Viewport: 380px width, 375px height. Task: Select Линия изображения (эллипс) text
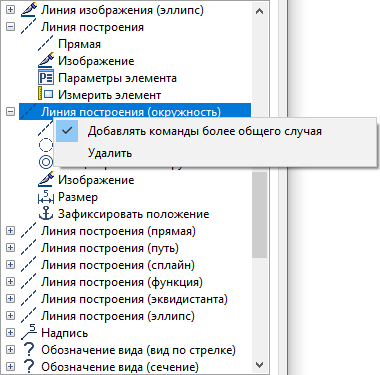pyautogui.click(x=122, y=10)
